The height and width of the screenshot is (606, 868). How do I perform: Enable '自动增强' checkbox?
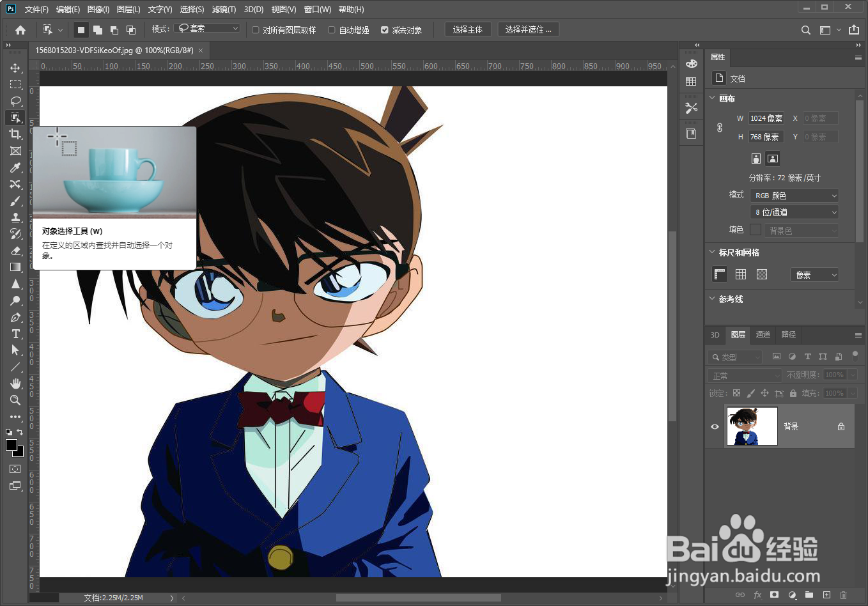pyautogui.click(x=332, y=29)
